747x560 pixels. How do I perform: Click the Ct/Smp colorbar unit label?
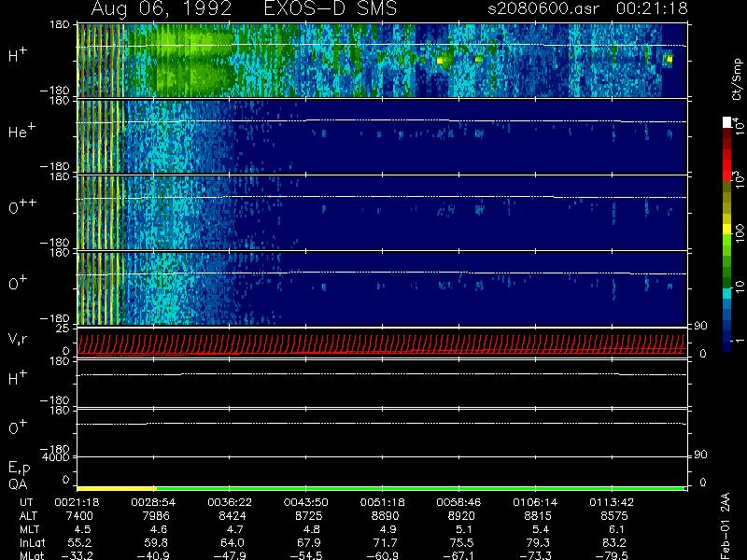738,79
